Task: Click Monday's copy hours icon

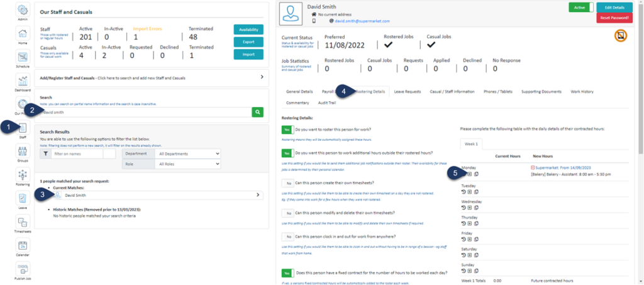Action: 477,174
